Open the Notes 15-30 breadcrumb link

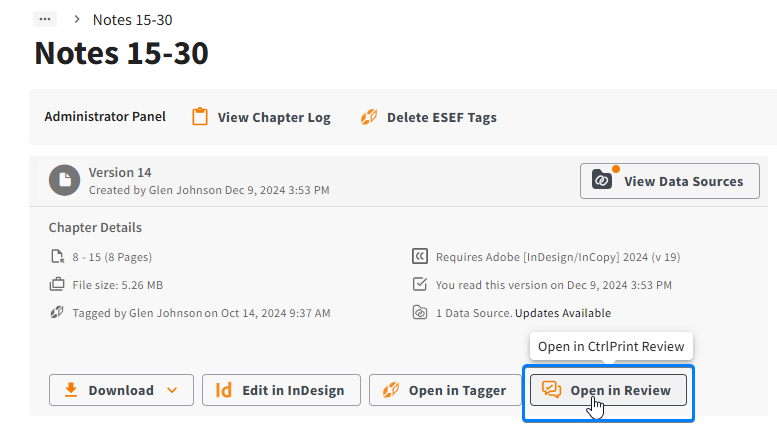132,20
